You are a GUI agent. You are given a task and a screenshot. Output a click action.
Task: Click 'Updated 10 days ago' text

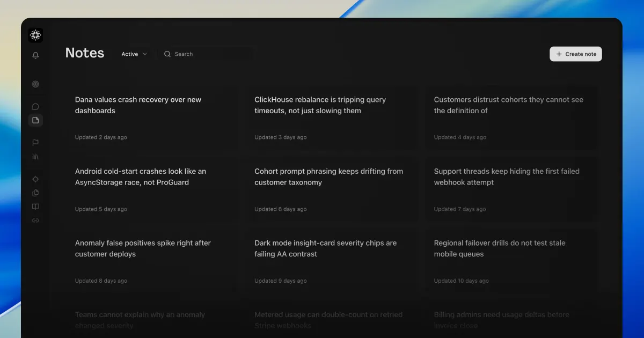(462, 281)
